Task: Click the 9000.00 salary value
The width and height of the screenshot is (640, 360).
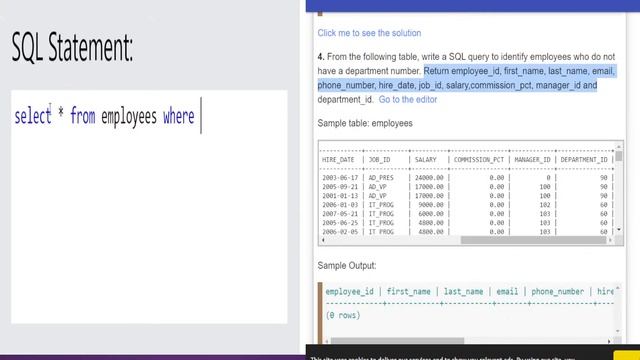Action: coord(431,205)
